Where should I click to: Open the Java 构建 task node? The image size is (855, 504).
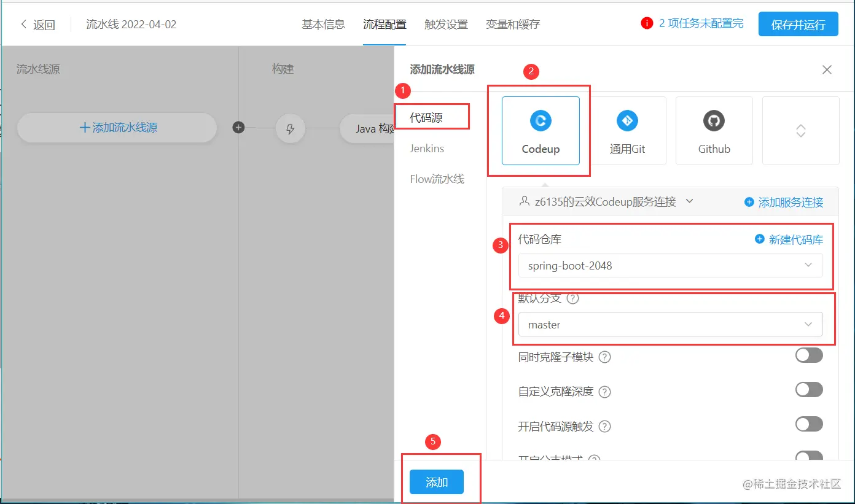(367, 129)
